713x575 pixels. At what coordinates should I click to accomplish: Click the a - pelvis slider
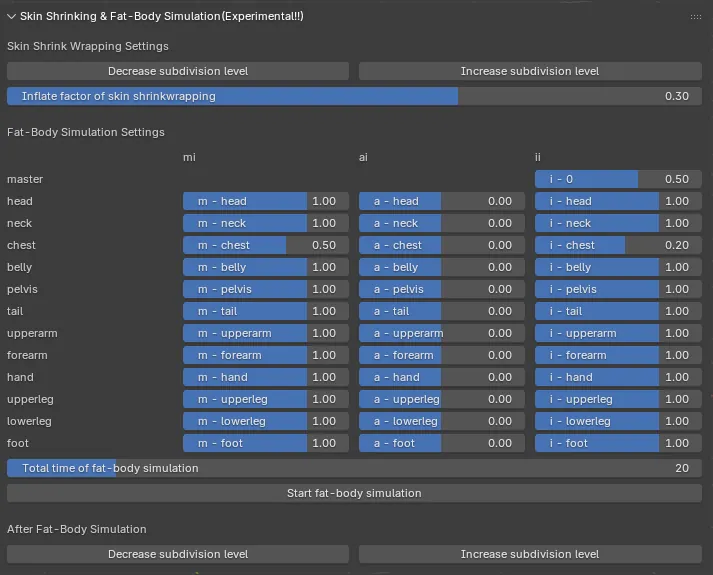(442, 289)
